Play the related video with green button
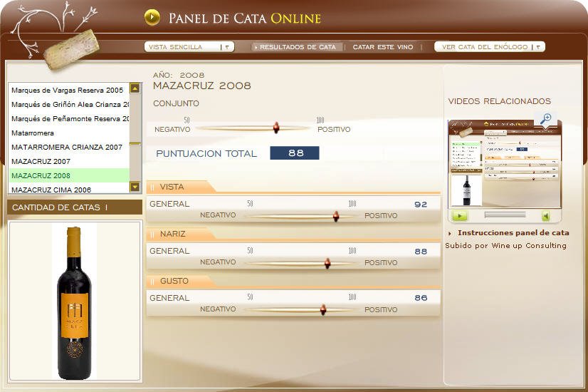 point(460,216)
